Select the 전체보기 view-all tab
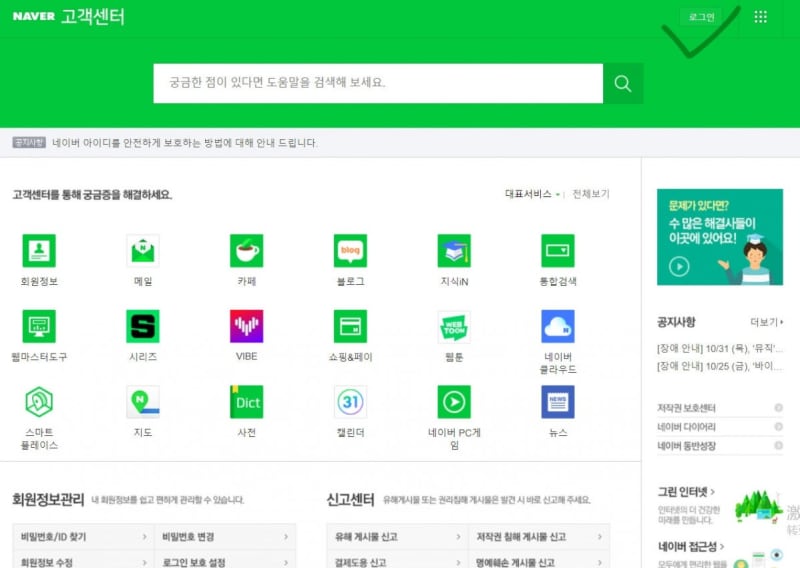800x568 pixels. click(591, 194)
